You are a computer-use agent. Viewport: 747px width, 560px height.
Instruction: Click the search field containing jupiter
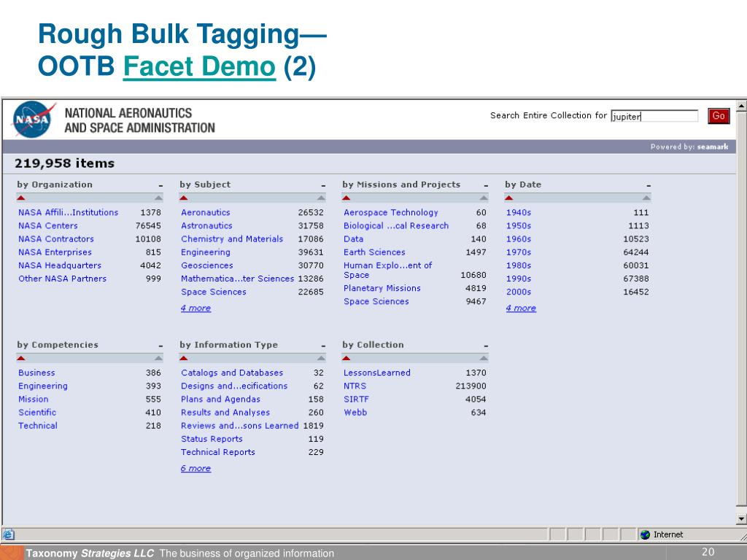click(x=654, y=116)
